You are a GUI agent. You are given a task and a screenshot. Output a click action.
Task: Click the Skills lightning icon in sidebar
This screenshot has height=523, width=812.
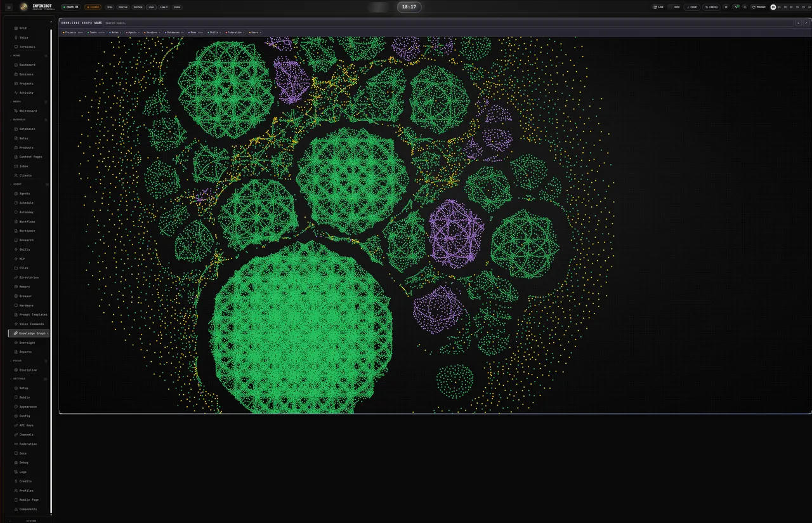point(15,249)
